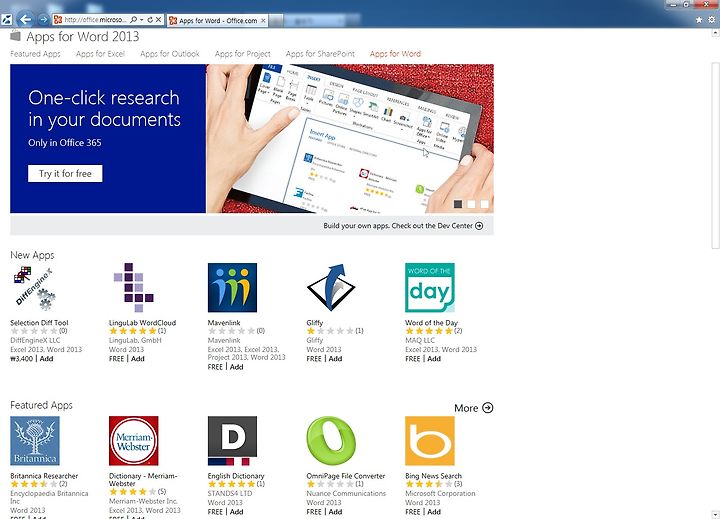Switch to the Apps for Project tab
Viewport: 720px width, 519px height.
pyautogui.click(x=242, y=54)
